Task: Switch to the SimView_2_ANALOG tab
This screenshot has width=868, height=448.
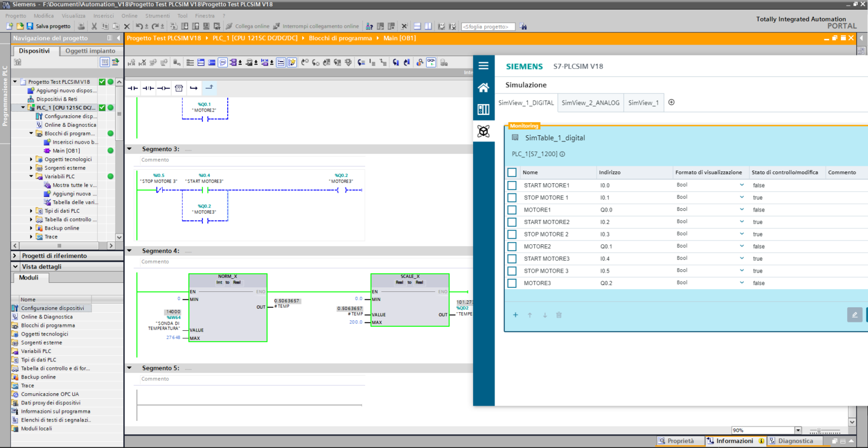Action: [591, 103]
